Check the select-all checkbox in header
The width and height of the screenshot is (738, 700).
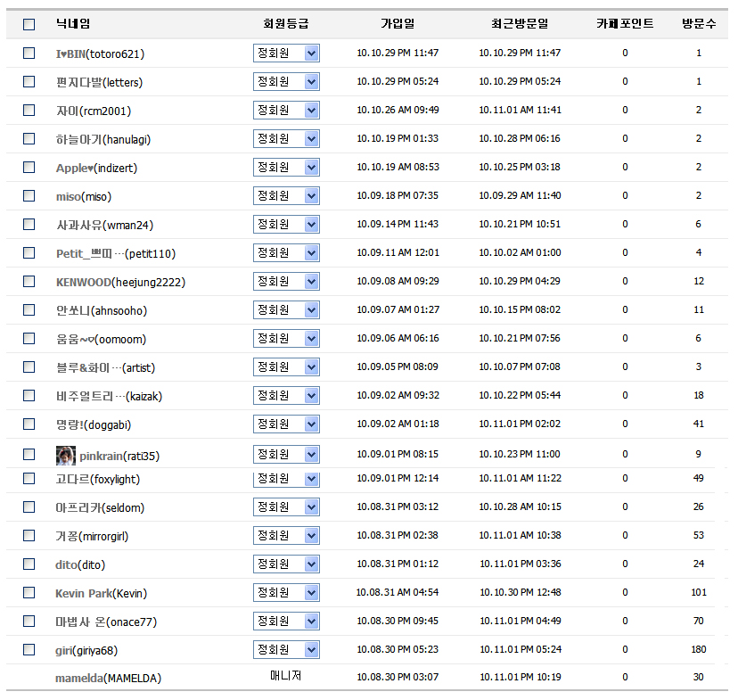tap(29, 25)
